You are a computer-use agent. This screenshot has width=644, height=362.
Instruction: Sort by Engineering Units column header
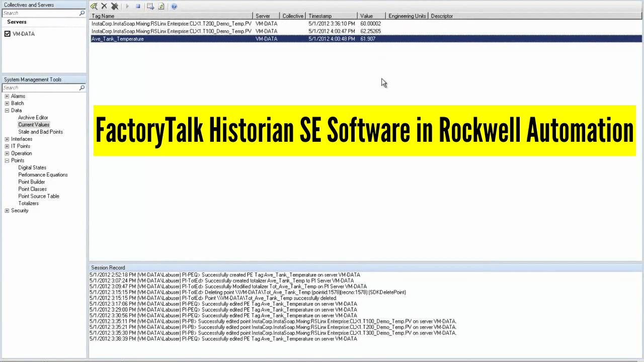click(x=407, y=16)
